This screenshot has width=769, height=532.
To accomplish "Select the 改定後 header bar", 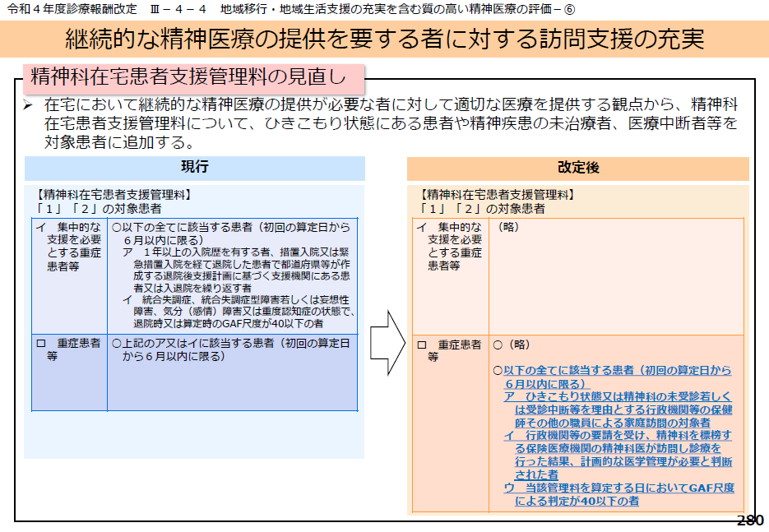I will point(577,169).
